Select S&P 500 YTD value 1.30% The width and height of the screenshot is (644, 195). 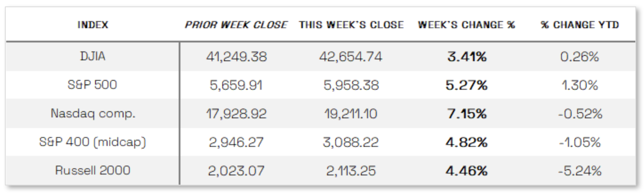pos(580,85)
